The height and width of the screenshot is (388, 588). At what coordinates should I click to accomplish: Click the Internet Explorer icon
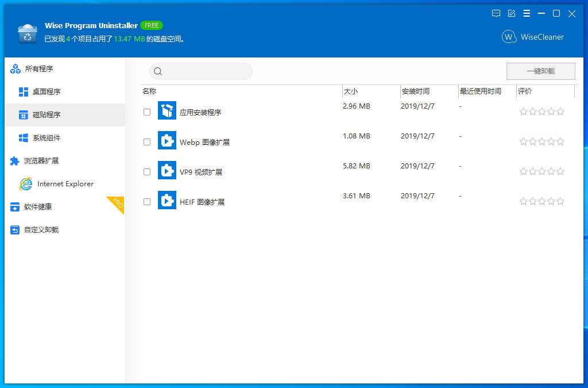pyautogui.click(x=25, y=183)
